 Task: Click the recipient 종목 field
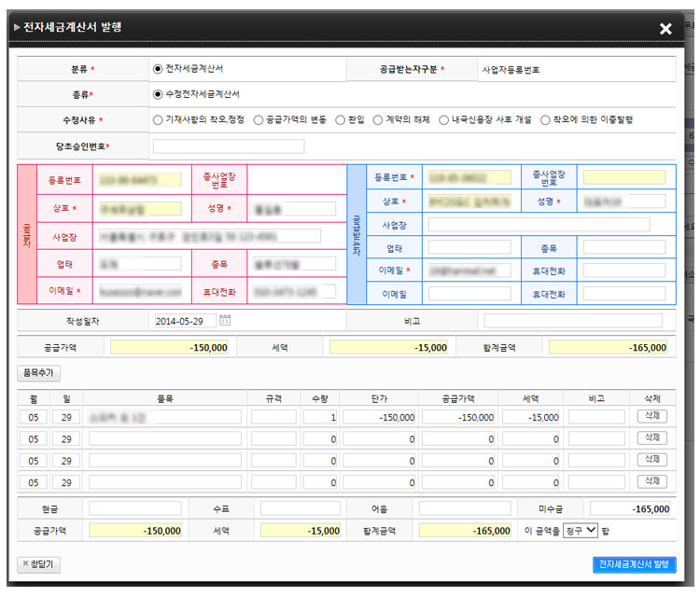624,247
